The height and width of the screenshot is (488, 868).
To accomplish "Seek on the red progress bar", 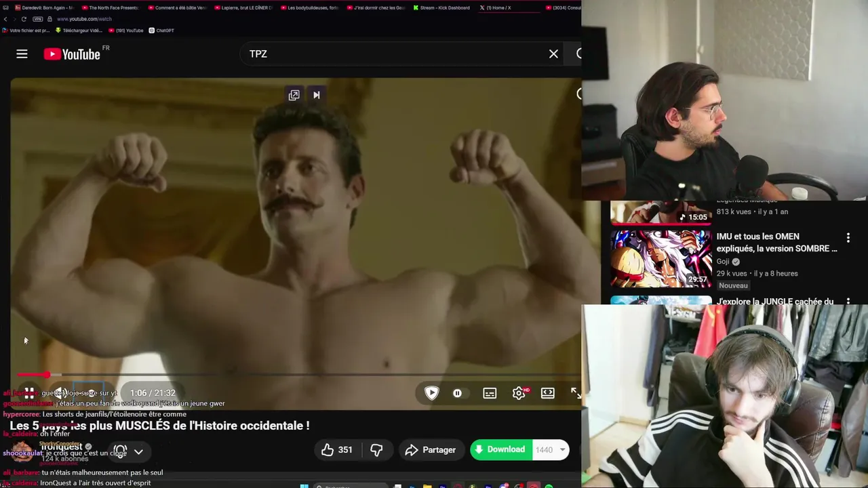I will coord(298,374).
